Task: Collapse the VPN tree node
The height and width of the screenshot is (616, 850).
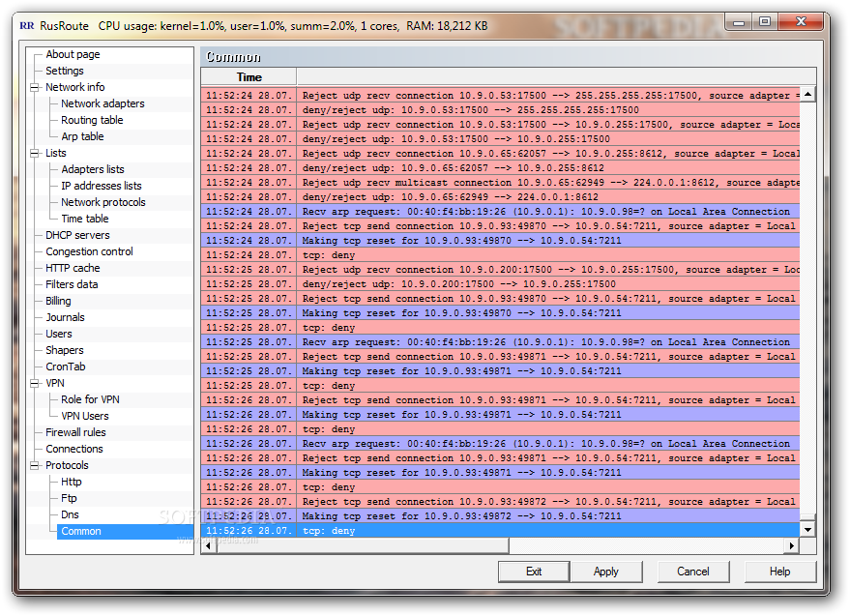Action: pos(35,383)
